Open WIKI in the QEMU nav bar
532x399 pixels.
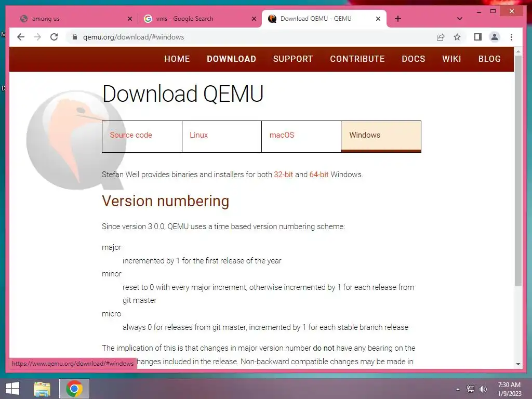pos(451,59)
